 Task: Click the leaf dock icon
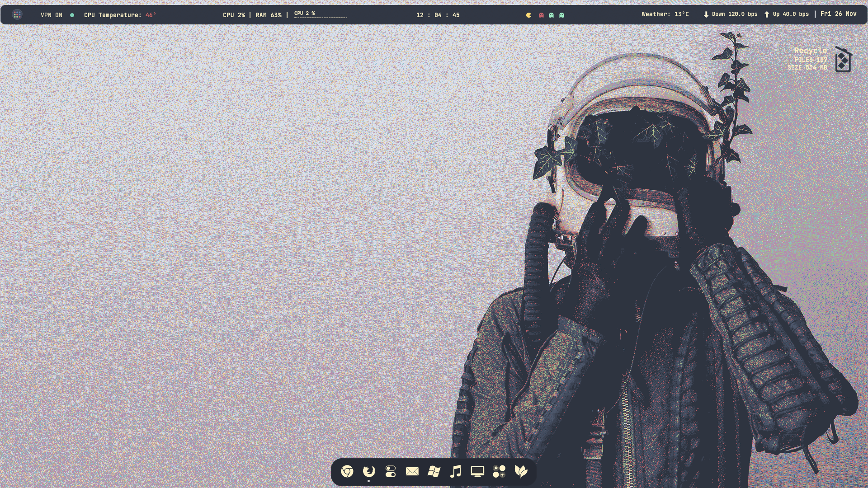tap(521, 471)
